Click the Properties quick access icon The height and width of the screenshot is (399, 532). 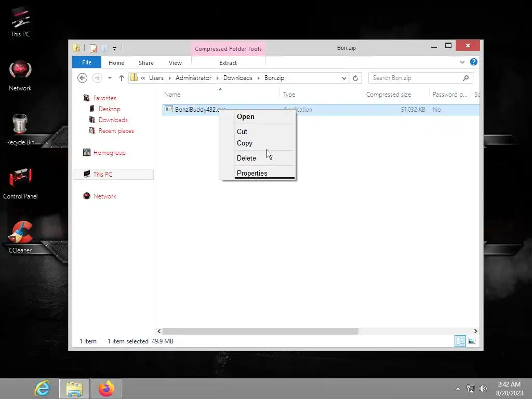(94, 48)
